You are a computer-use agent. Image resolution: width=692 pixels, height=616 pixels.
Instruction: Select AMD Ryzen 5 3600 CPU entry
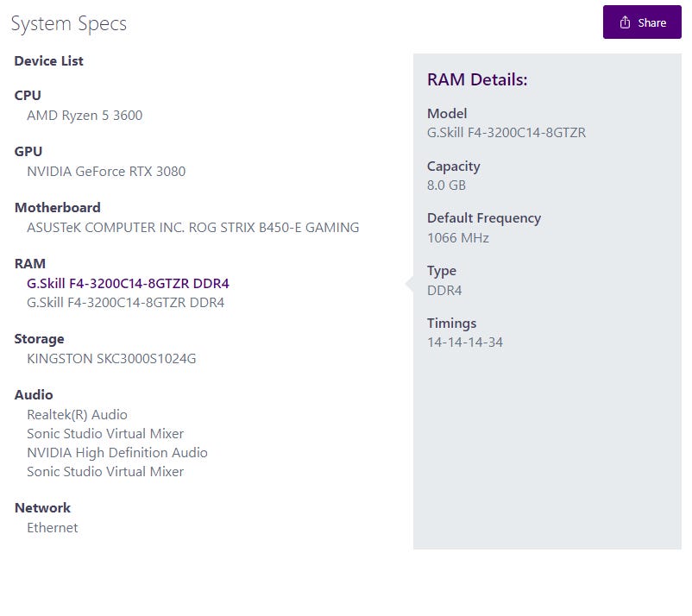point(85,115)
